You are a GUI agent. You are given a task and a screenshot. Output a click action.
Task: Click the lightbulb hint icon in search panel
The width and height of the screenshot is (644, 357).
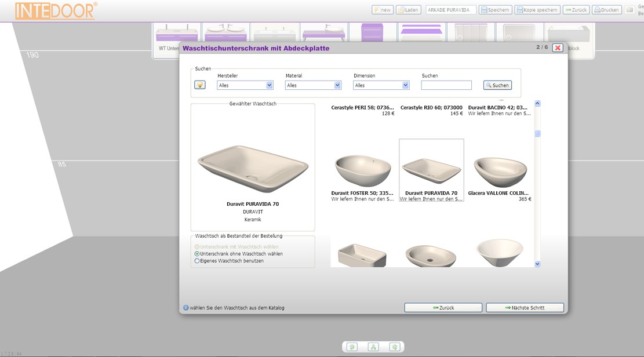tap(200, 85)
